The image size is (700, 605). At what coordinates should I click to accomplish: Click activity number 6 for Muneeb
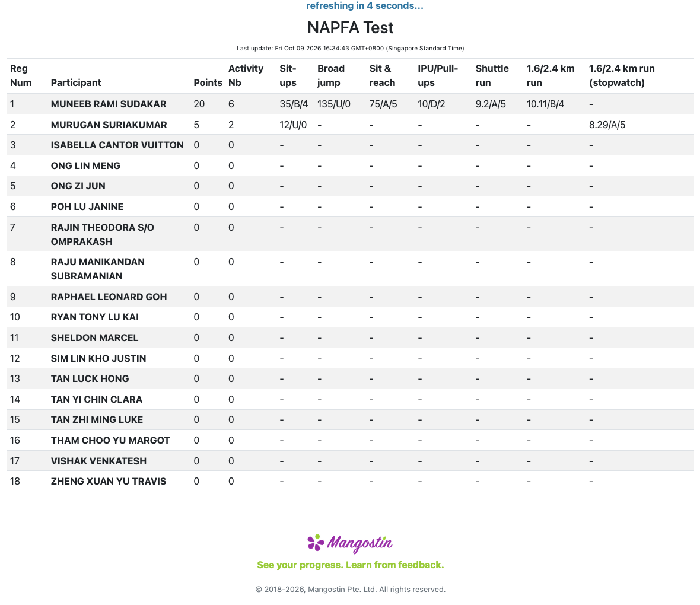[x=231, y=104]
